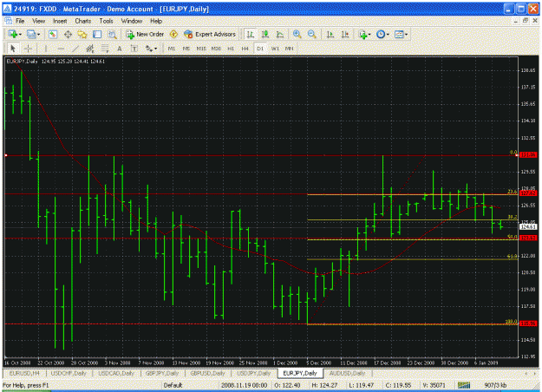
Task: Toggle W1 timeframe
Action: point(275,49)
